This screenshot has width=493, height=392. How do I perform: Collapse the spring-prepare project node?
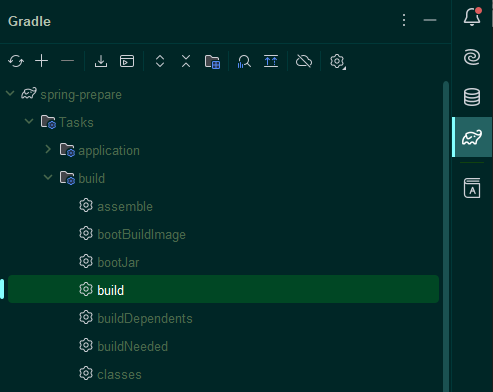click(x=10, y=94)
